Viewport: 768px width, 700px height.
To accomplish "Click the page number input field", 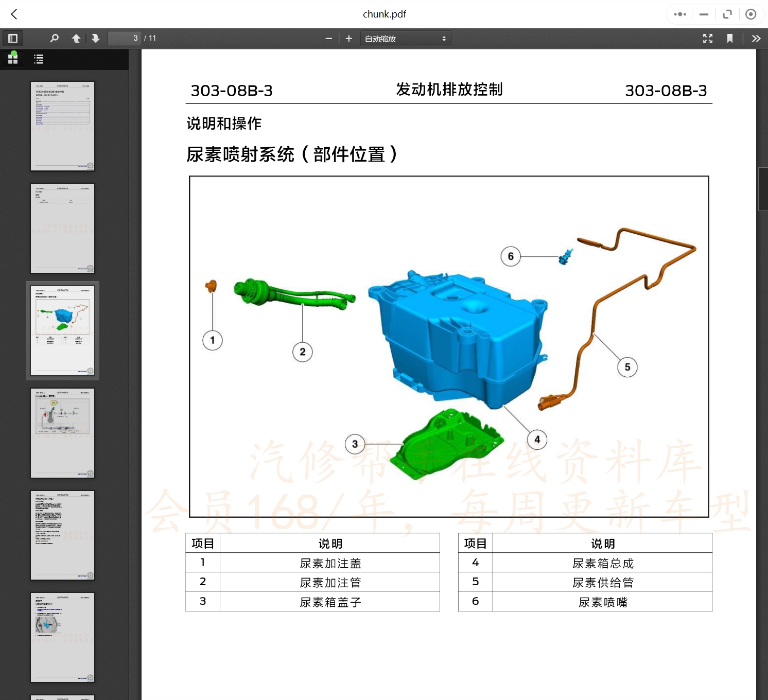I will 124,38.
